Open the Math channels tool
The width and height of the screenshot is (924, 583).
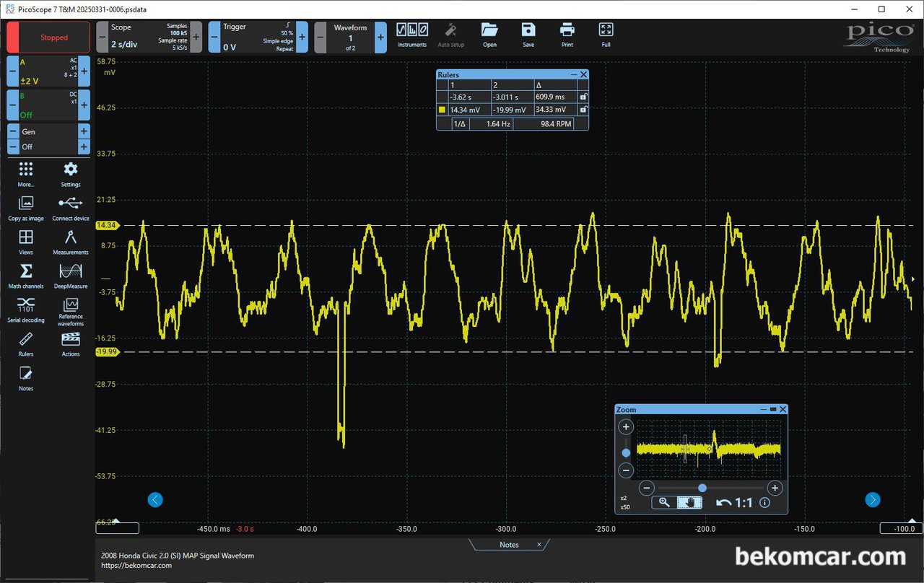pyautogui.click(x=26, y=276)
